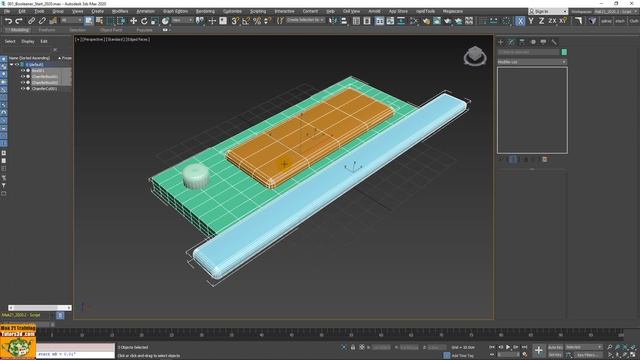This screenshot has width=640, height=360.
Task: Click the Redo arrow icon
Action: (19, 21)
